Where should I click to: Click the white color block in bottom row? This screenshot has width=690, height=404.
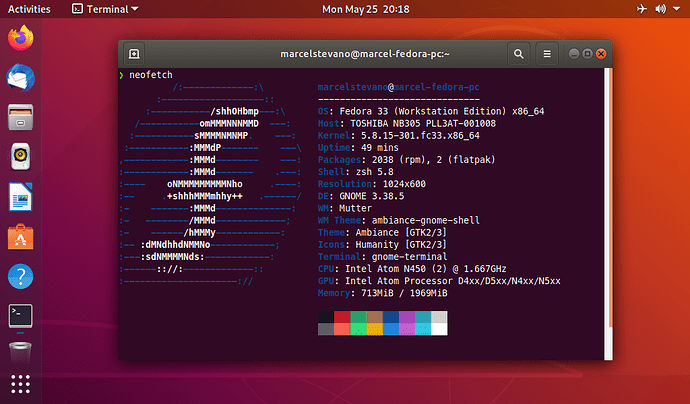point(439,329)
